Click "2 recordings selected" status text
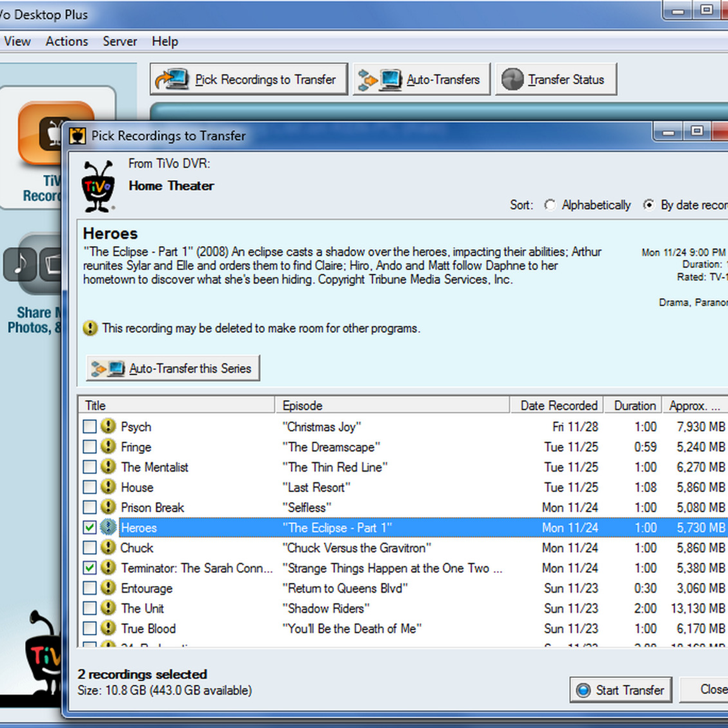This screenshot has width=728, height=728. coord(142,674)
